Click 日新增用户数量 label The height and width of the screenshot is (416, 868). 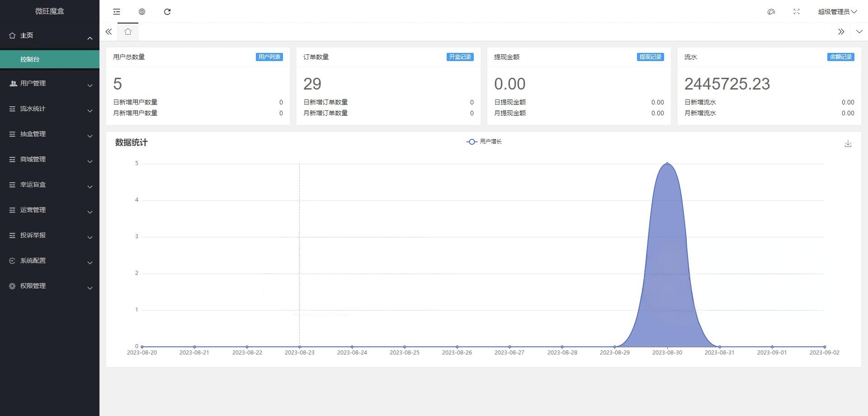click(135, 102)
